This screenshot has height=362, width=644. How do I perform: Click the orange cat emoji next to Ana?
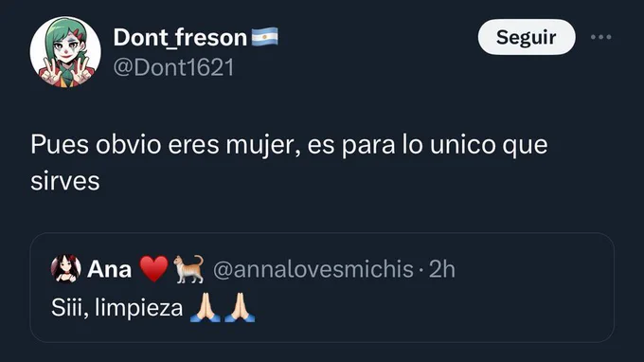pos(188,269)
